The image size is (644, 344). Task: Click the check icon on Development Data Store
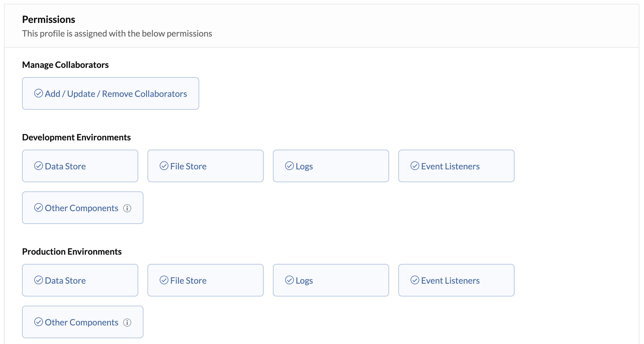(39, 166)
